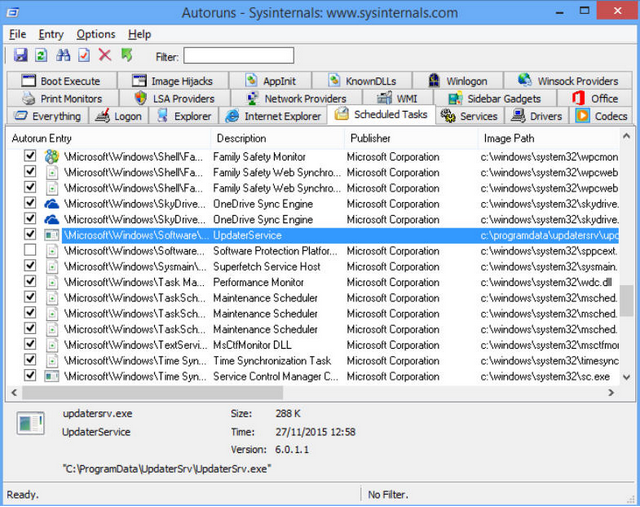Open the Print Monitors tab
640x507 pixels.
(x=62, y=98)
